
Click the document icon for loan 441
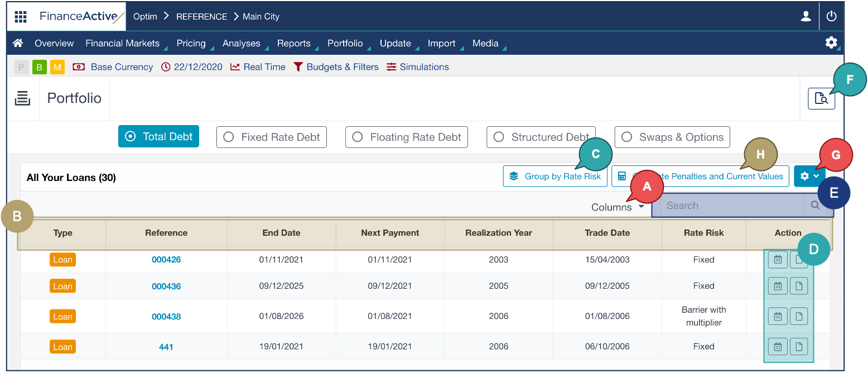pyautogui.click(x=799, y=347)
